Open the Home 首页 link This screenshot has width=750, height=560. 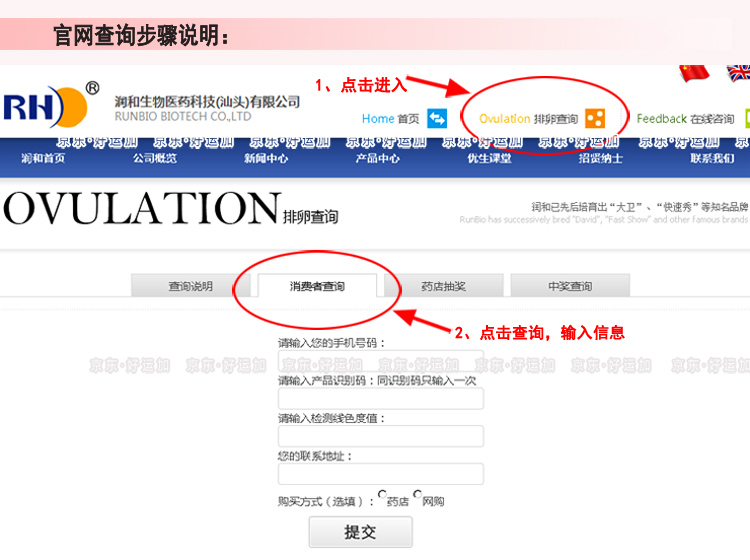click(390, 119)
